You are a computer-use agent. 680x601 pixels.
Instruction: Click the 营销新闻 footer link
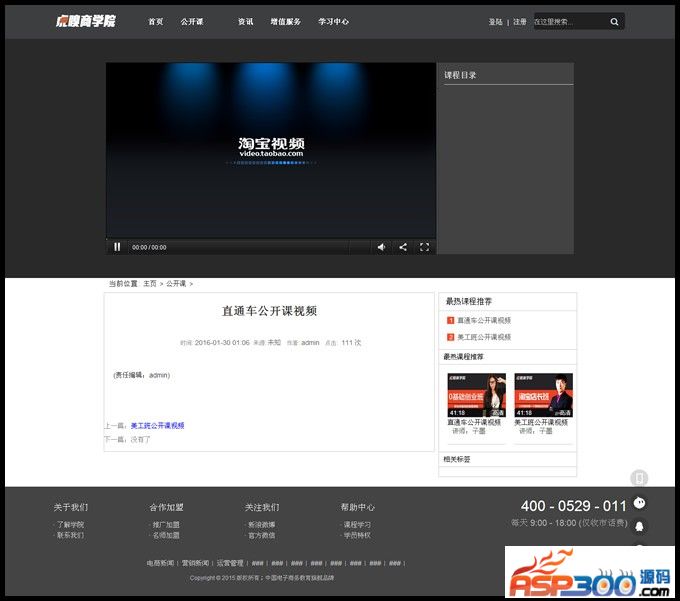pyautogui.click(x=195, y=563)
